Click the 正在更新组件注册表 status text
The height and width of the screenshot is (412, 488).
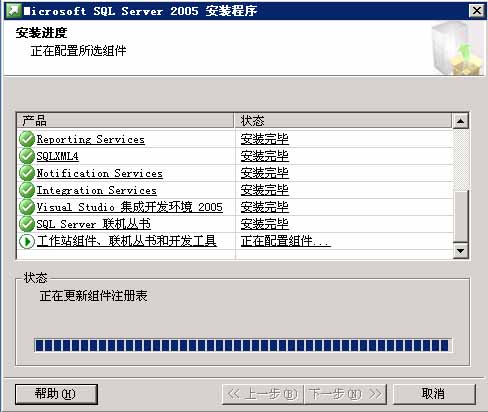[94, 296]
